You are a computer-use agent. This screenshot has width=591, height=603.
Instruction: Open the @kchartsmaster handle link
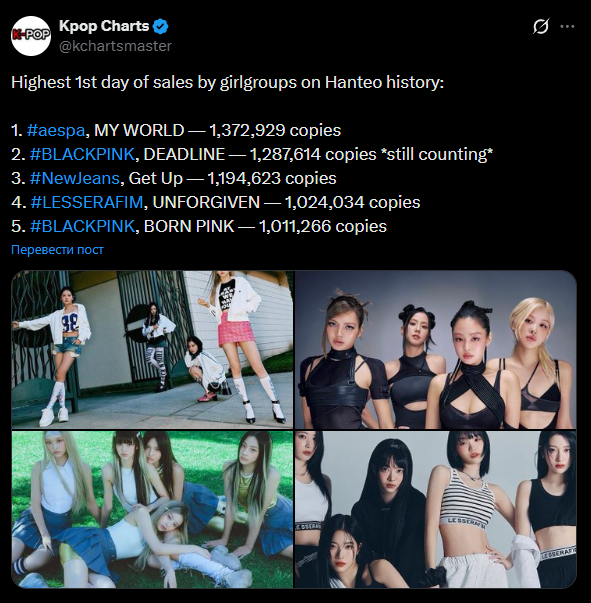[115, 46]
